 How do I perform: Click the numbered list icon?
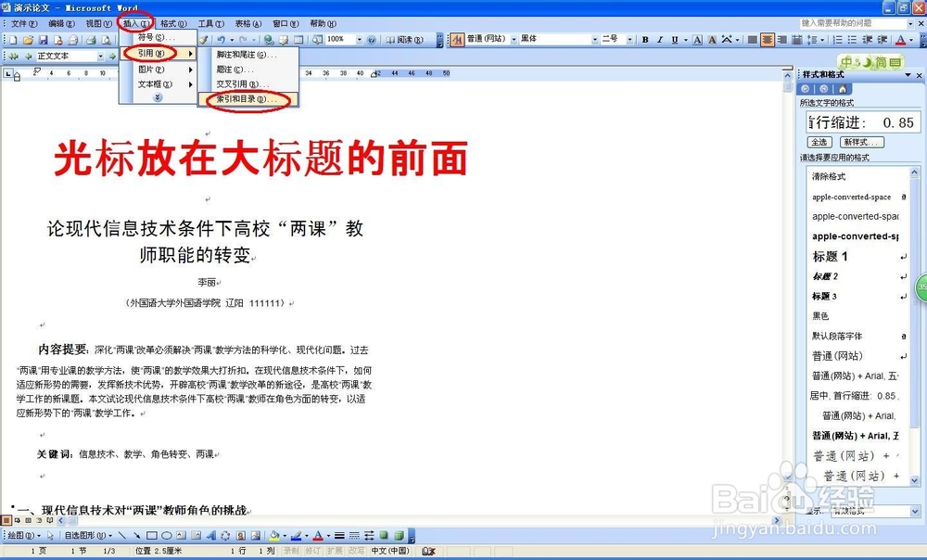click(x=837, y=41)
